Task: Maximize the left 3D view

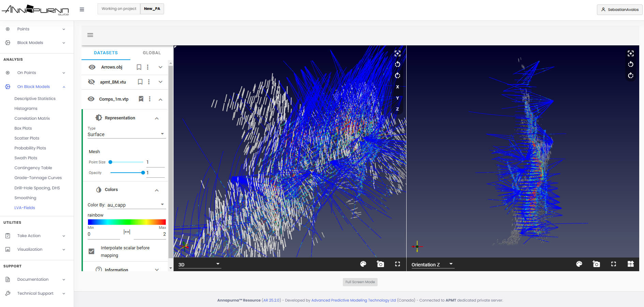Action: coord(397,264)
